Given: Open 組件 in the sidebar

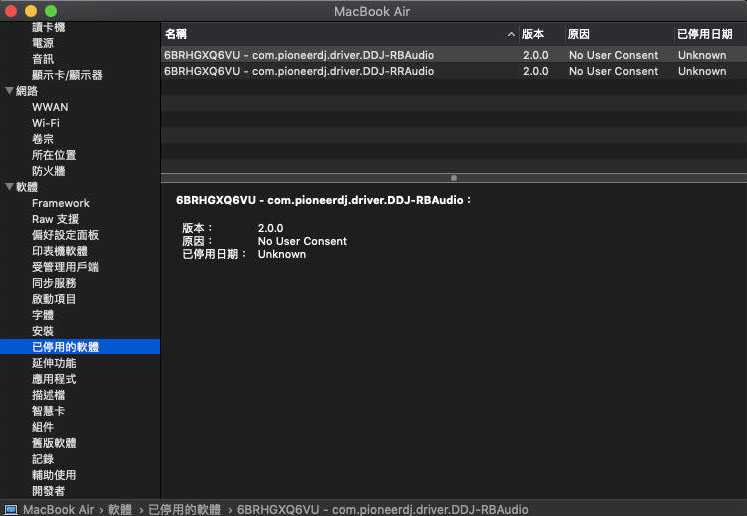Looking at the screenshot, I should point(43,427).
